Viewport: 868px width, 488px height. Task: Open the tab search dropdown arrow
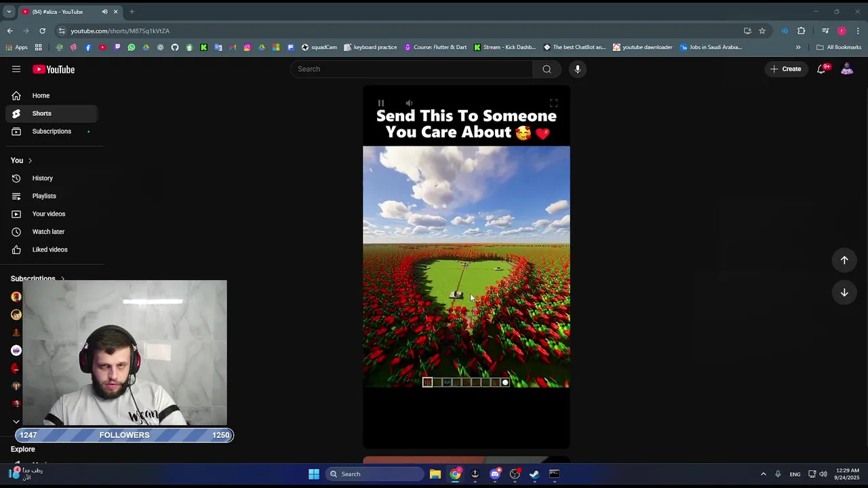(9, 12)
